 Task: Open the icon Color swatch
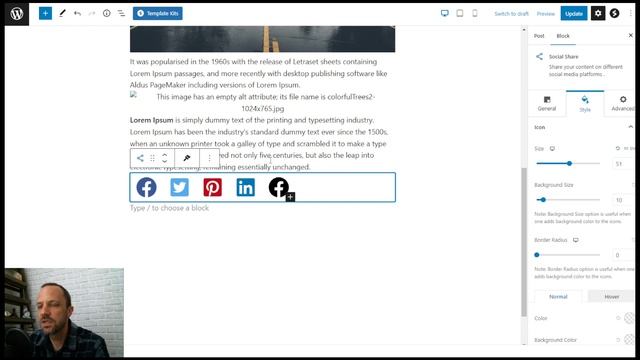629,318
